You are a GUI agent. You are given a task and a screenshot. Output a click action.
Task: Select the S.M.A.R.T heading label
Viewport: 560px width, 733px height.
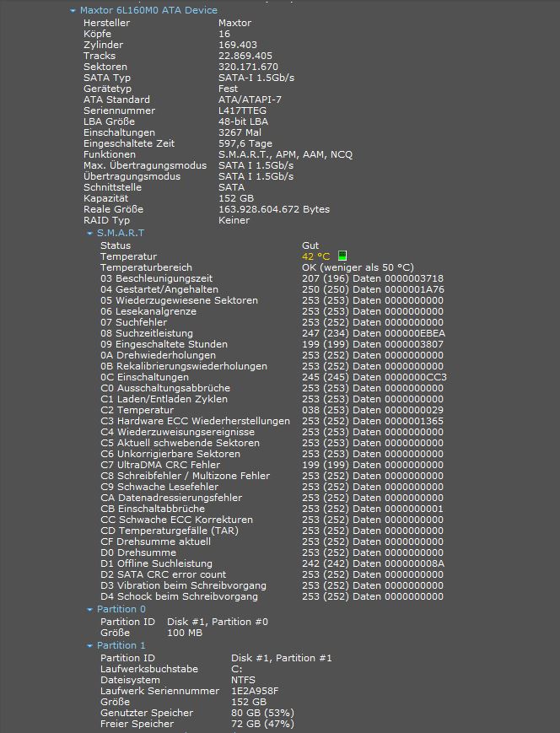(121, 233)
